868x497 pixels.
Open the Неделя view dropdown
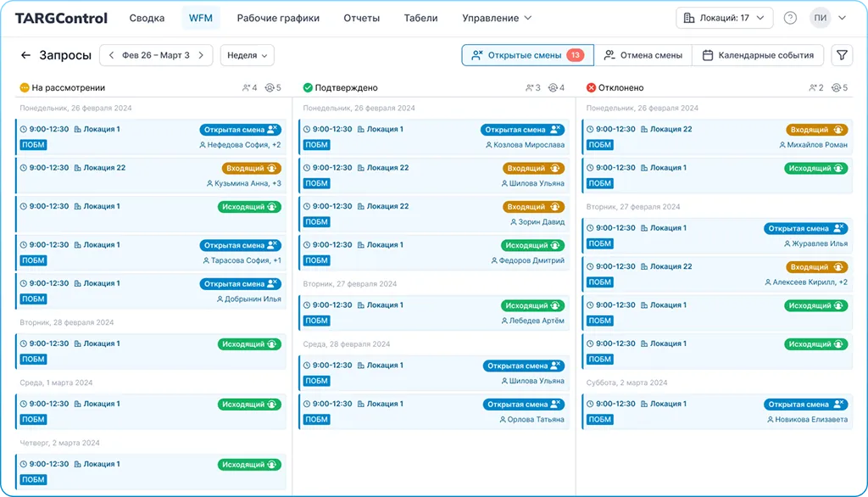tap(247, 54)
